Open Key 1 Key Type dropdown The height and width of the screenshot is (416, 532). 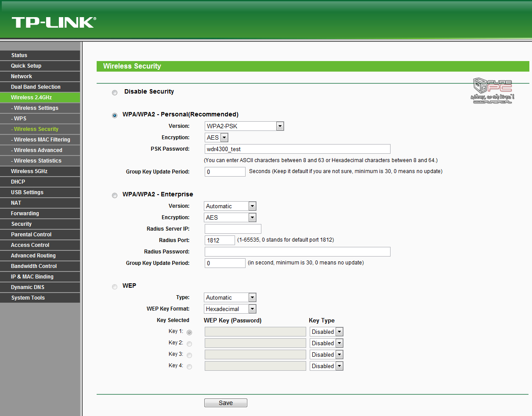[326, 332]
